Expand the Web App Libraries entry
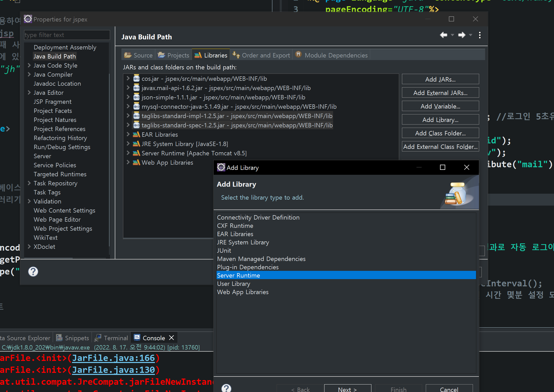The width and height of the screenshot is (554, 392). 128,162
